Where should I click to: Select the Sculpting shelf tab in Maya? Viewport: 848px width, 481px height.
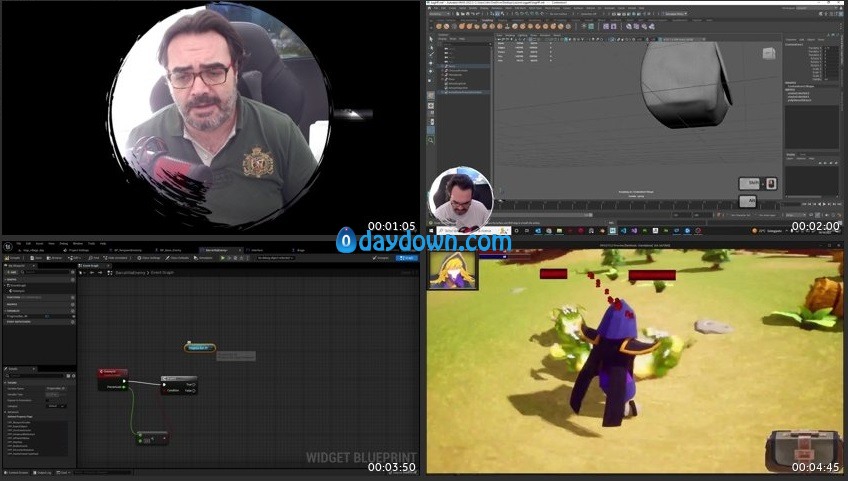(x=487, y=20)
